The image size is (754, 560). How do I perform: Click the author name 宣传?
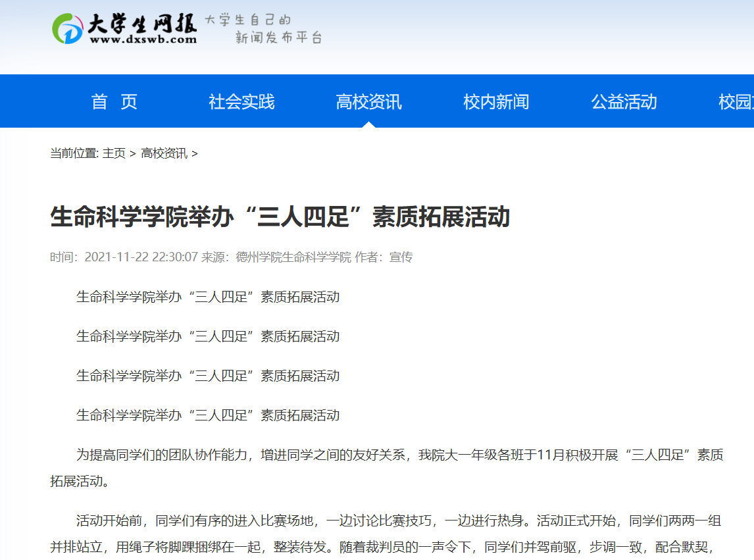click(401, 257)
